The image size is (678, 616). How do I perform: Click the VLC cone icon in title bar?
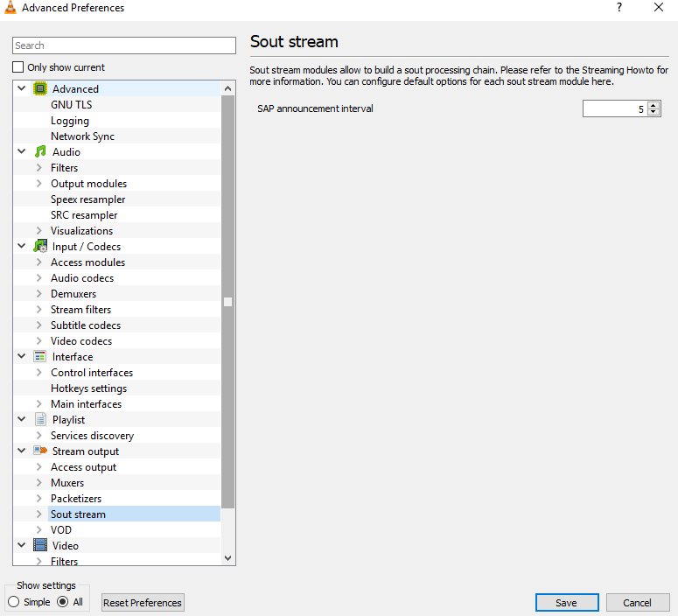coord(10,7)
